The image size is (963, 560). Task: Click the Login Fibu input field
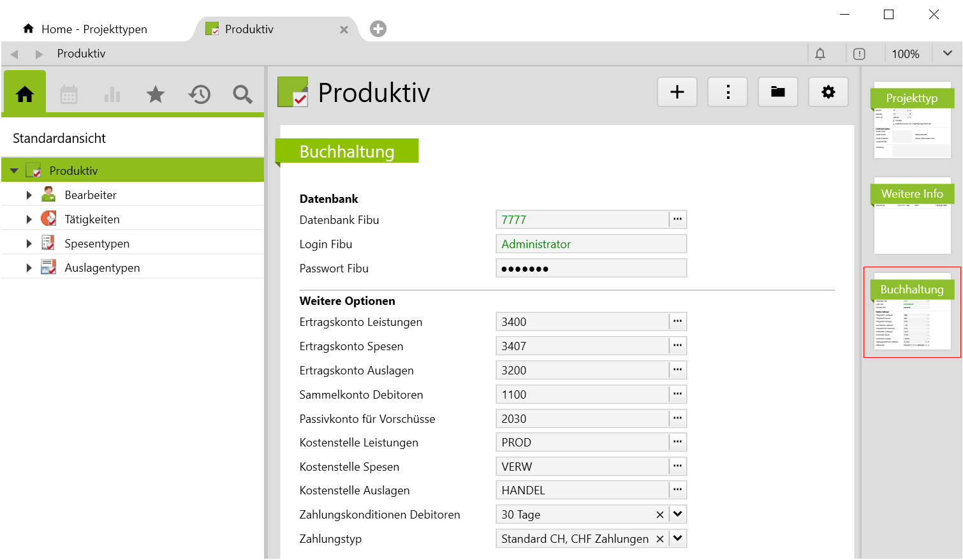point(591,244)
